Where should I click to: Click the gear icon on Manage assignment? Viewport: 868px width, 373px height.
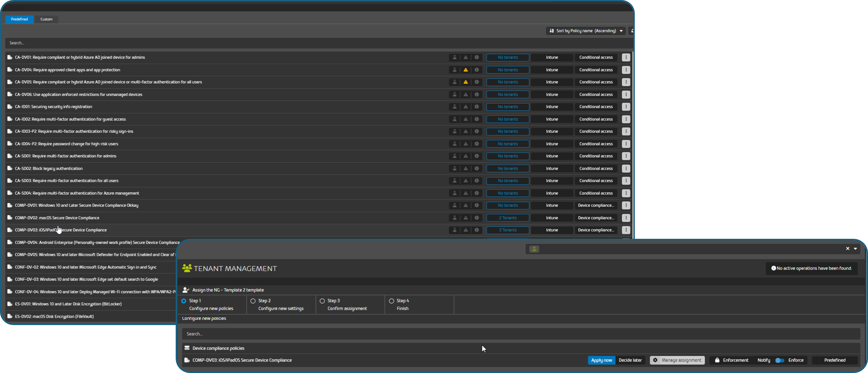point(655,360)
